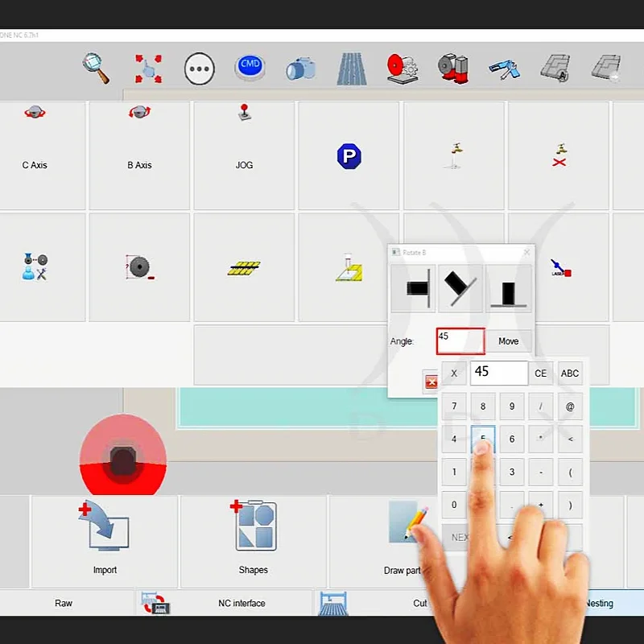Viewport: 644px width, 644px height.
Task: Tap the minus key on keypad
Action: point(540,472)
